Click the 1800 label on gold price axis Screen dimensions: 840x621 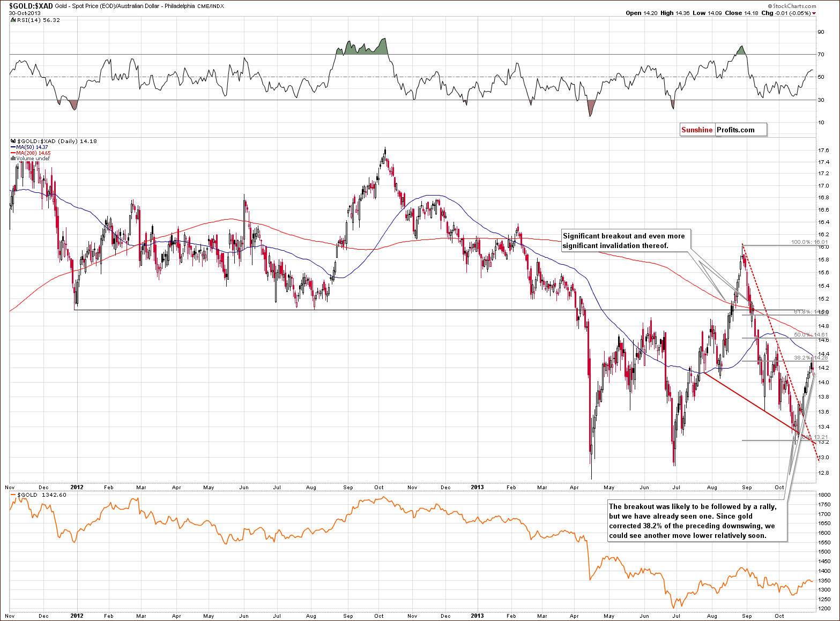[x=824, y=496]
